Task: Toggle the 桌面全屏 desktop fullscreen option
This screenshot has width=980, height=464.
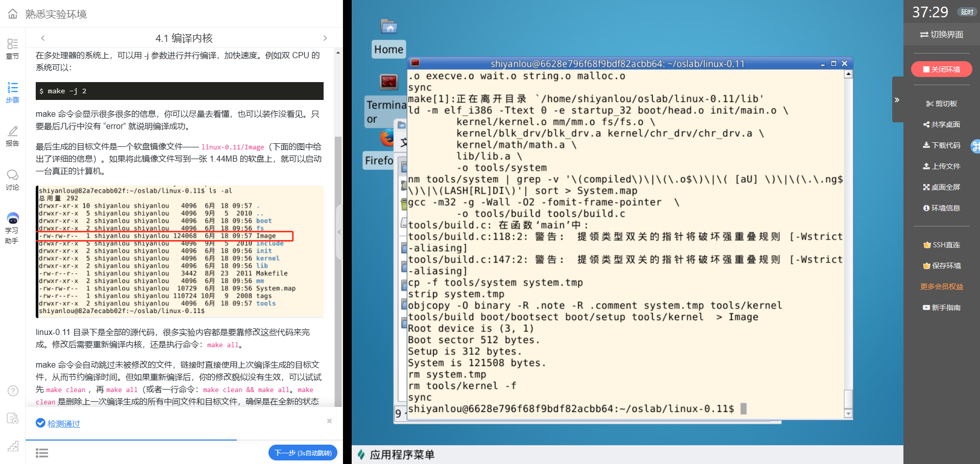Action: 941,187
